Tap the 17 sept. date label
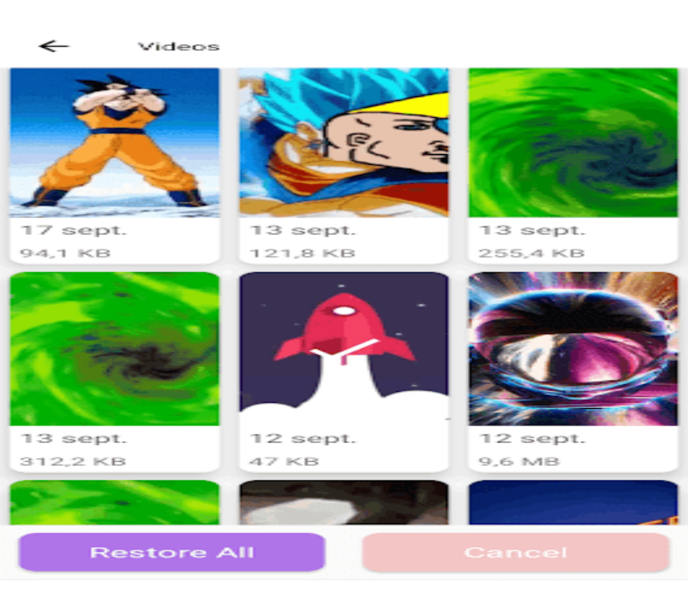Viewport: 688px width, 616px height. point(73,230)
